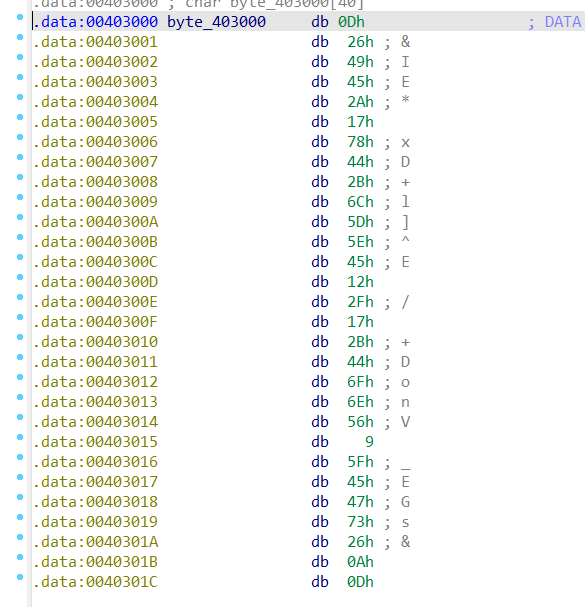585x607 pixels.
Task: Click the breakpoint dot beside address 00403000
Action: [20, 17]
